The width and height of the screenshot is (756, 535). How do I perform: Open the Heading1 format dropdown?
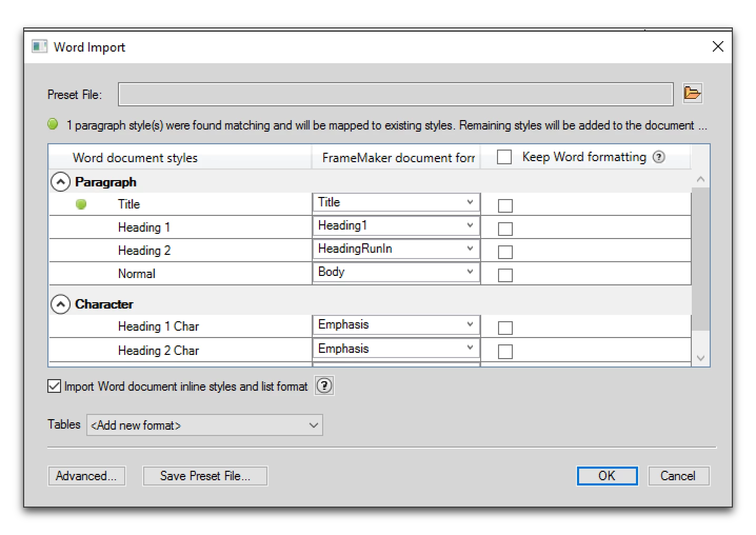click(x=396, y=225)
